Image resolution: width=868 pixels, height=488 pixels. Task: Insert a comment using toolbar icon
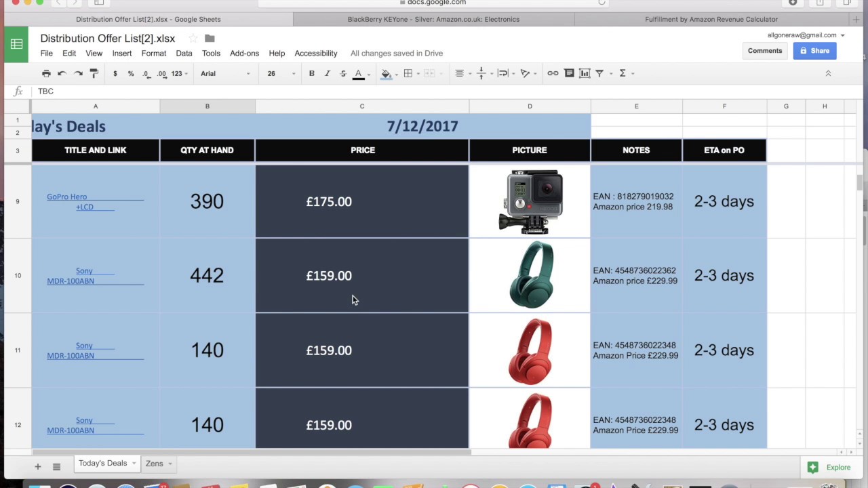click(569, 73)
